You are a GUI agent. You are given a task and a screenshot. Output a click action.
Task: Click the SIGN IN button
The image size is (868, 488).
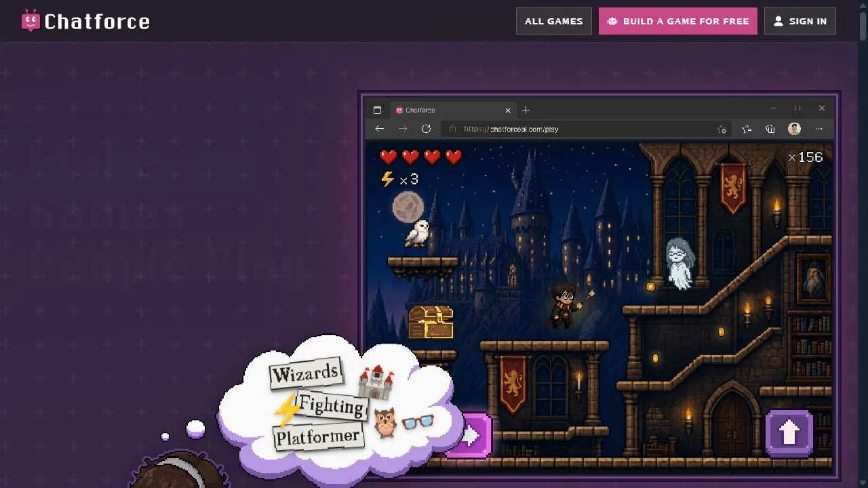click(800, 21)
